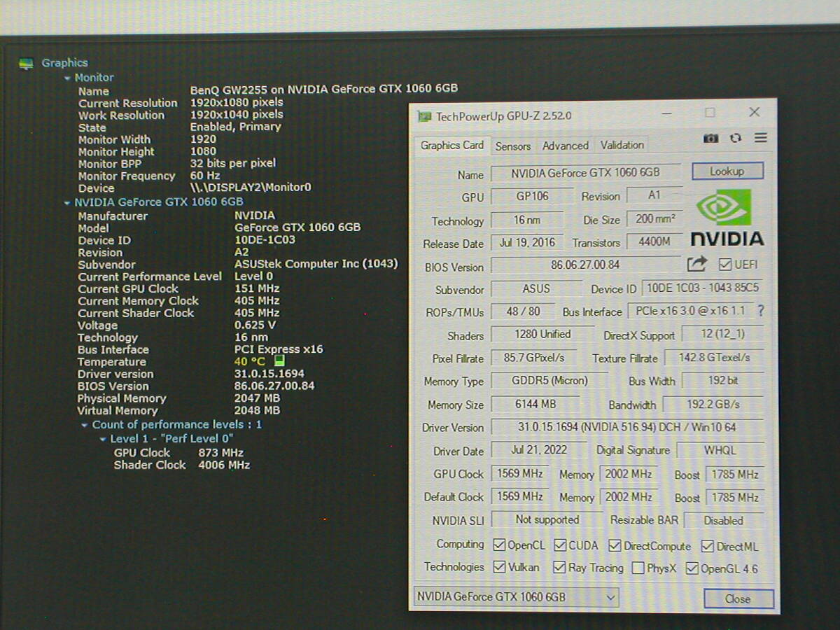Click the Shaders field showing 1280 Unified
Screen dimensions: 840x630
(x=542, y=335)
